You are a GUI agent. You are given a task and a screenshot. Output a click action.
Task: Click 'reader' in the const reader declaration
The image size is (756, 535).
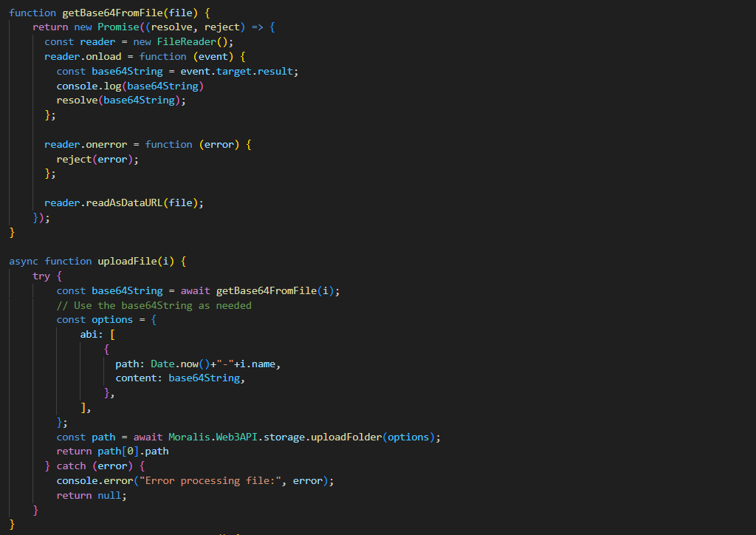click(x=98, y=42)
